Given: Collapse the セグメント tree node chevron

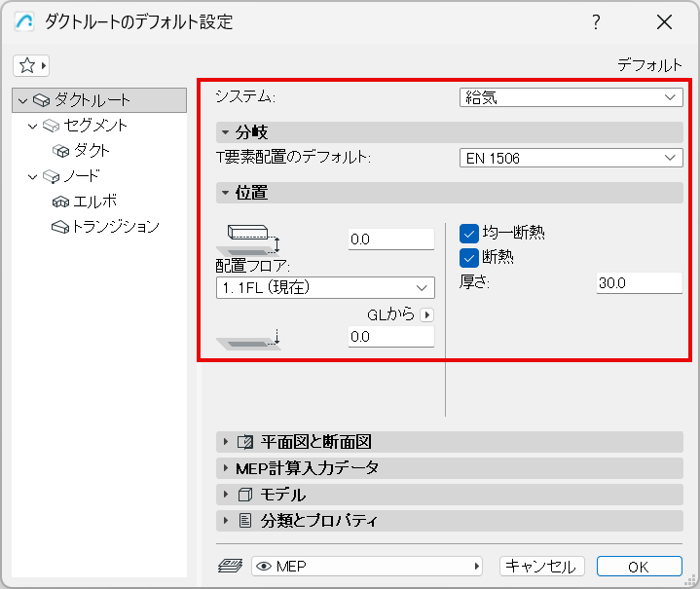Looking at the screenshot, I should tap(32, 127).
